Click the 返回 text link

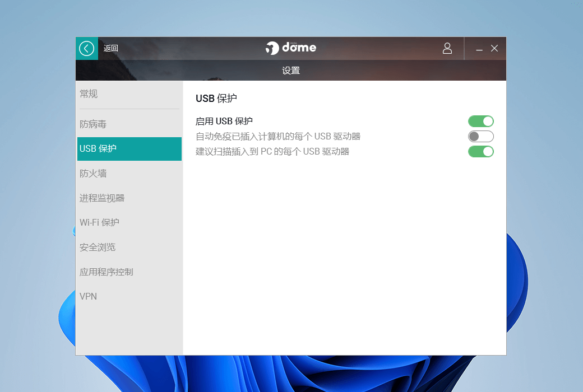click(111, 49)
